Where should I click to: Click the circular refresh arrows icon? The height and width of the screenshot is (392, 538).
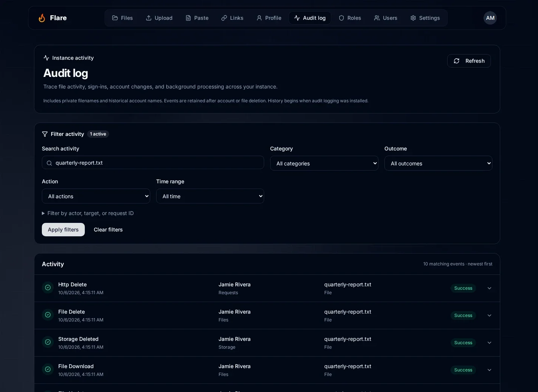point(457,61)
